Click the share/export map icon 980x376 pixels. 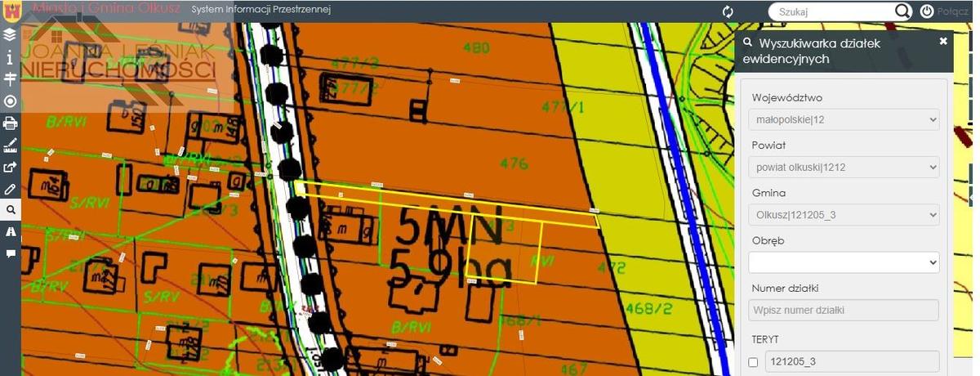tap(10, 168)
